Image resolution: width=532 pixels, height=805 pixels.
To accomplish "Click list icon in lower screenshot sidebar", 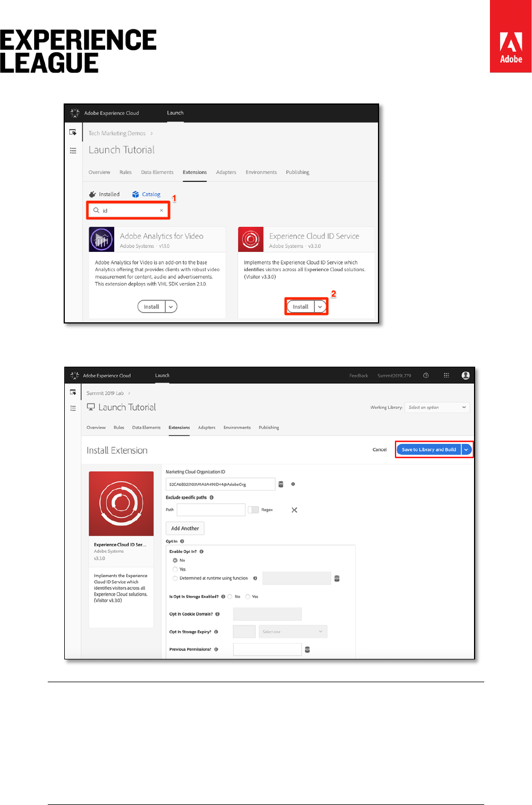I will [x=73, y=408].
